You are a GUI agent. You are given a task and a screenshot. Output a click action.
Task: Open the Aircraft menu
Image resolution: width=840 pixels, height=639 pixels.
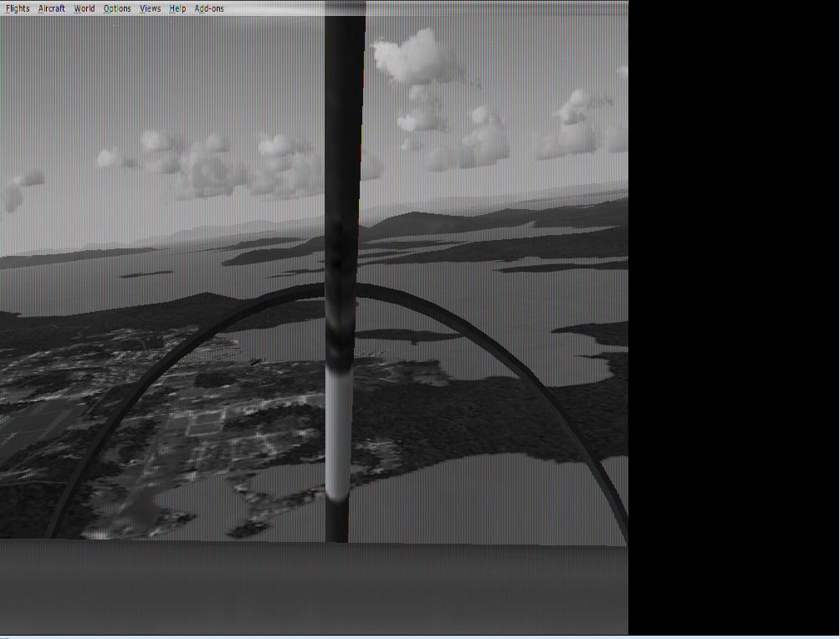[x=51, y=8]
